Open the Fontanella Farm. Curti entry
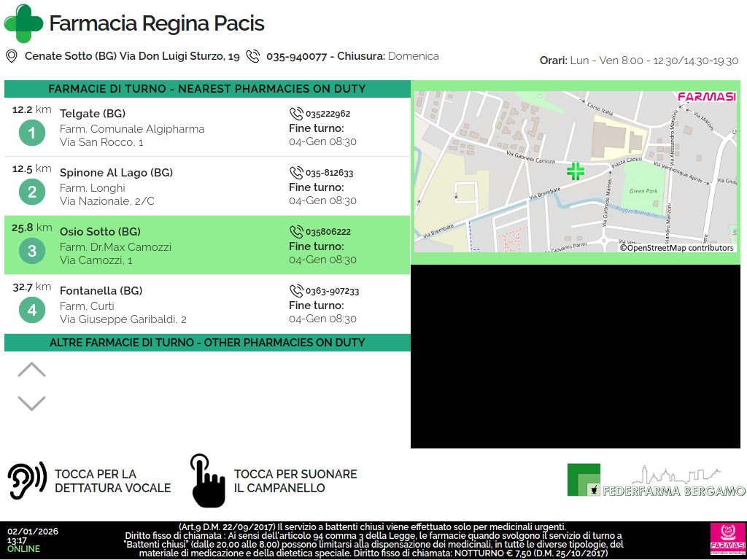 (207, 305)
